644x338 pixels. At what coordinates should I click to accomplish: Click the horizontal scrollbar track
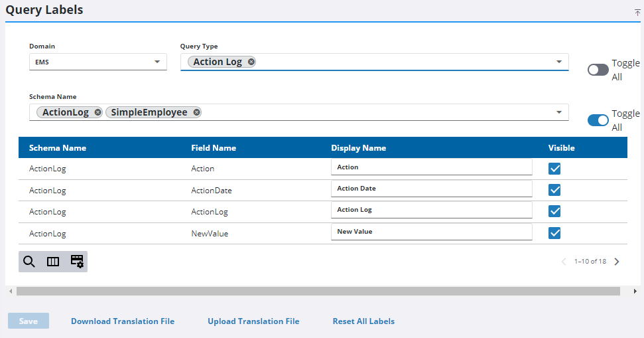click(626, 291)
